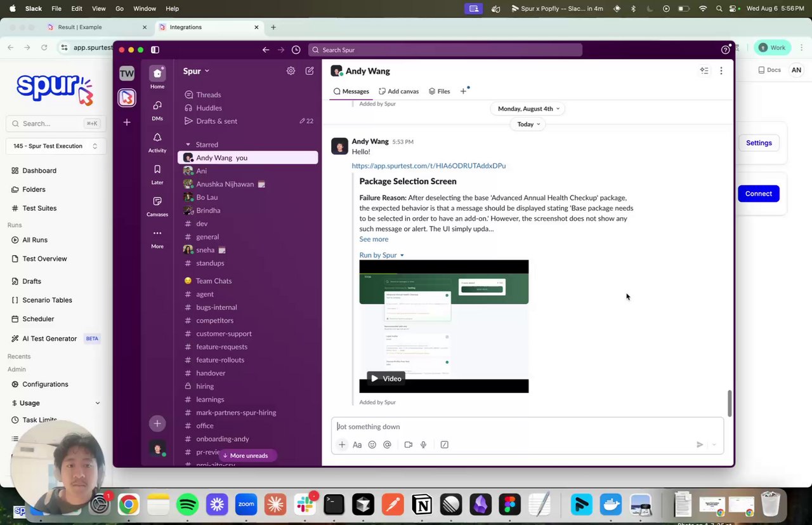Click See more on failure reason
The width and height of the screenshot is (812, 525).
pyautogui.click(x=374, y=239)
